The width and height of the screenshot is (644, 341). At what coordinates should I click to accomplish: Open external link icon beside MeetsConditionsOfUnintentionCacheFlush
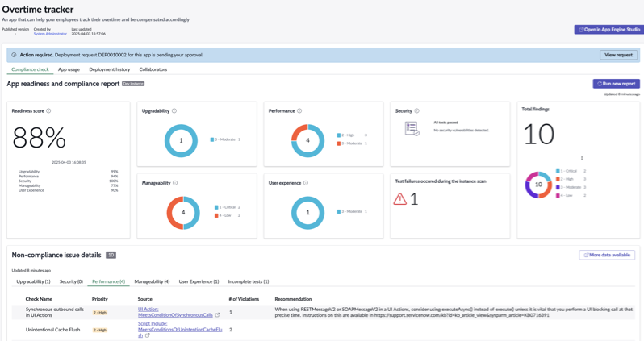tap(148, 335)
